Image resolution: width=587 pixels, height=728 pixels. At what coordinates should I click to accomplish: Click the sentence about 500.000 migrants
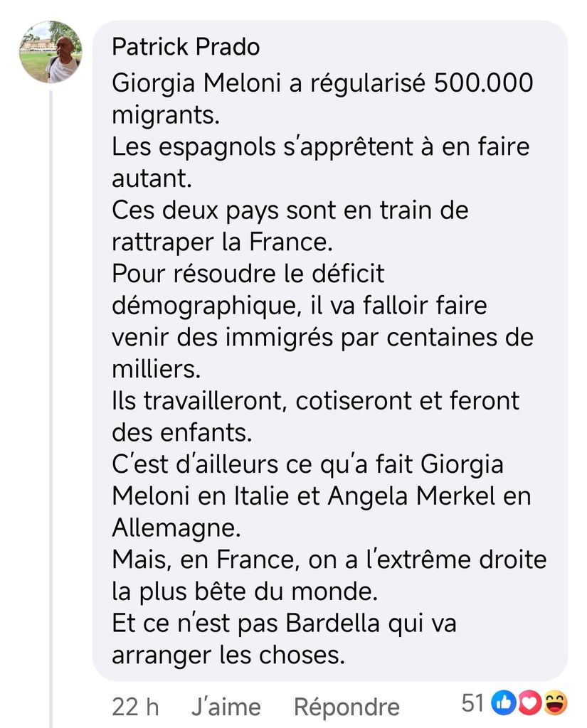point(322,84)
